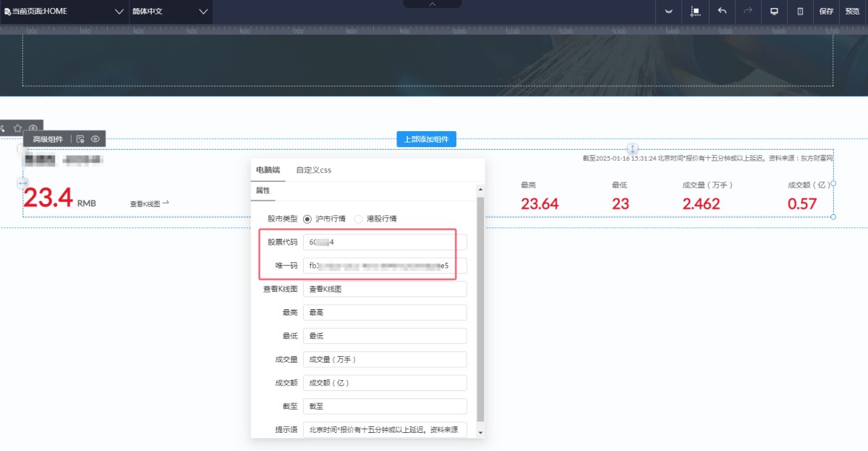Select the 沪市行情 radio button
Viewport: 868px width, 451px height.
[x=307, y=219]
